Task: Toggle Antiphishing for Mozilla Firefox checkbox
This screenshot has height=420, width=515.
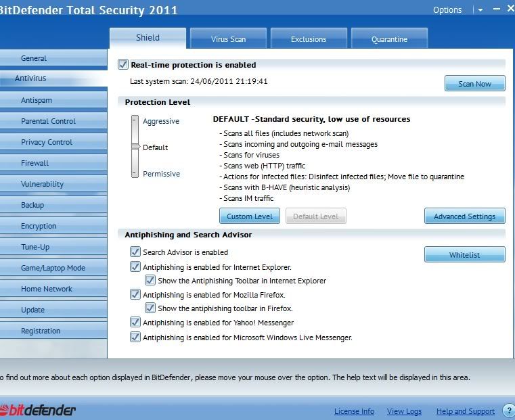Action: click(x=135, y=294)
